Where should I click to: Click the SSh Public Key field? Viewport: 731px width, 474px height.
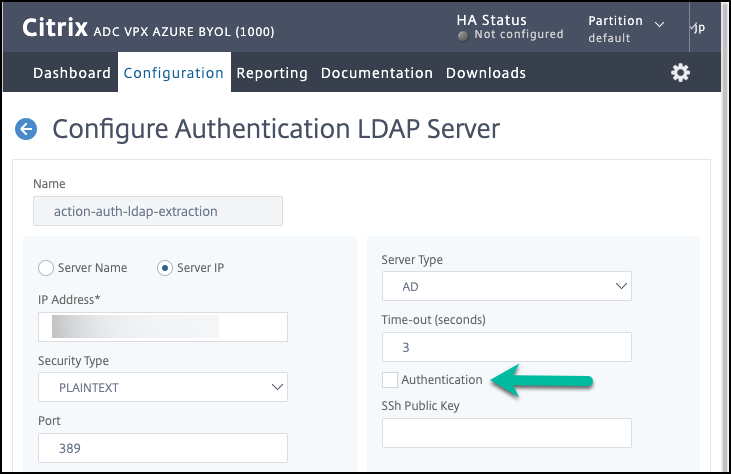[506, 433]
